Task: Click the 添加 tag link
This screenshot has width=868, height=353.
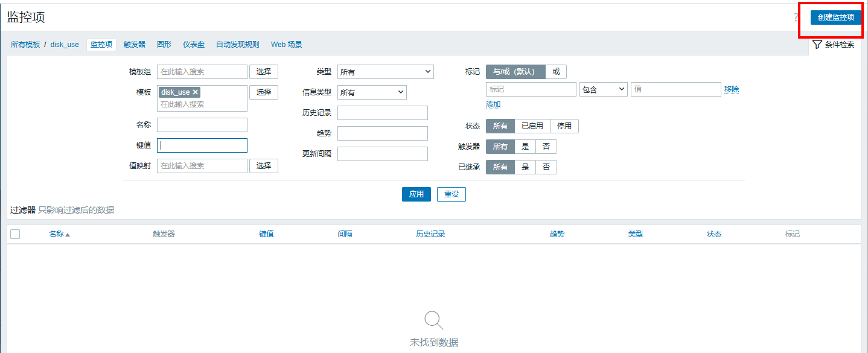Action: [x=493, y=104]
